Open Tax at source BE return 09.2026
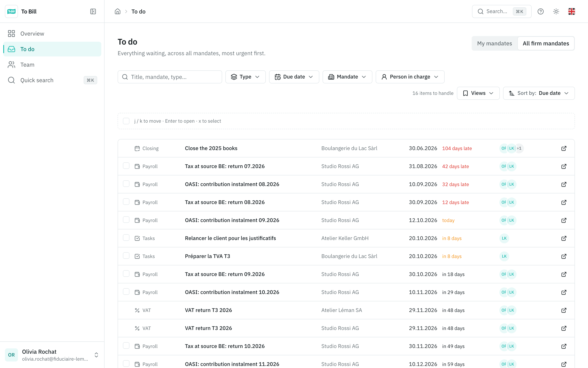588x368 pixels. [x=346, y=274]
